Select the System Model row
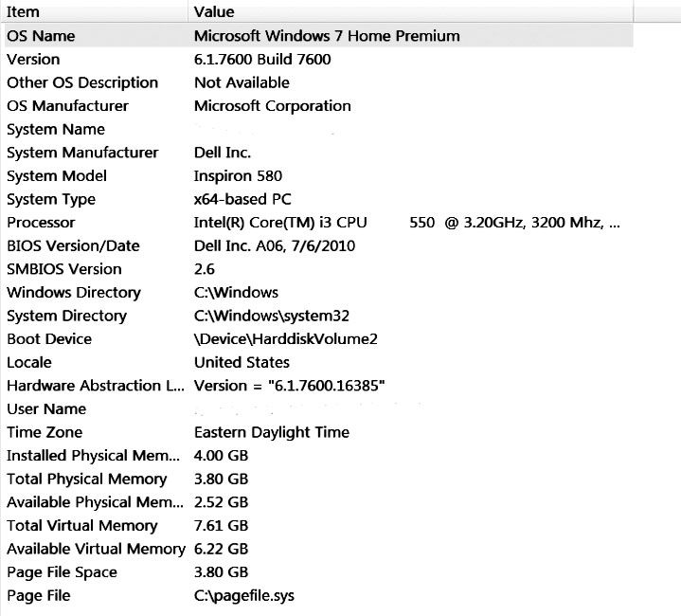The image size is (681, 616). click(x=58, y=175)
